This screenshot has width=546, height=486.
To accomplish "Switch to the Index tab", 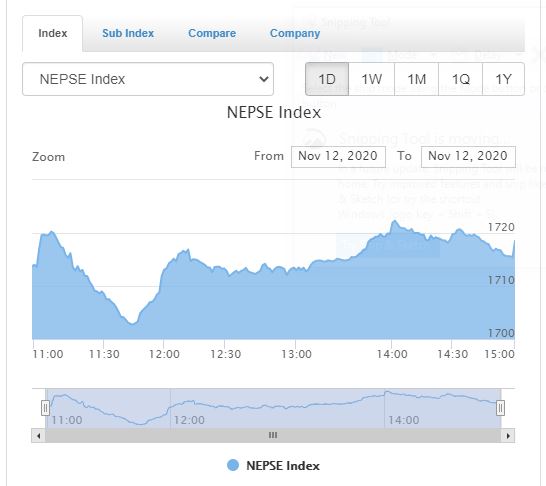I will pos(53,33).
